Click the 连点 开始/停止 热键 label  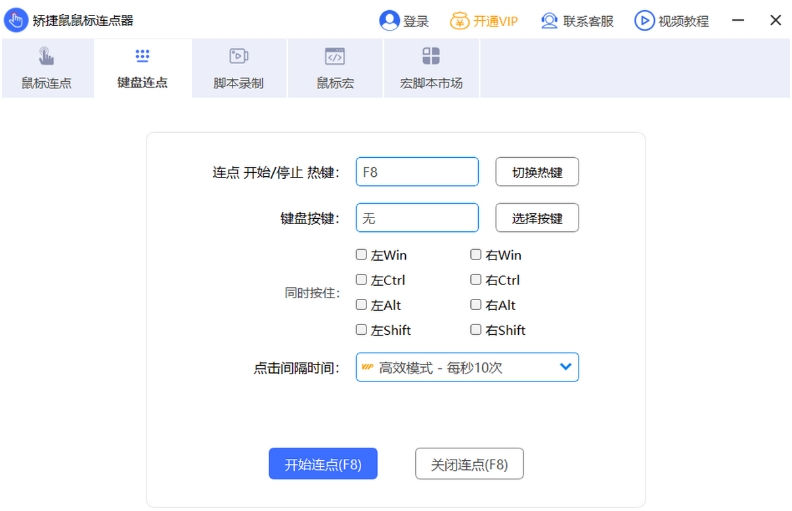[276, 173]
